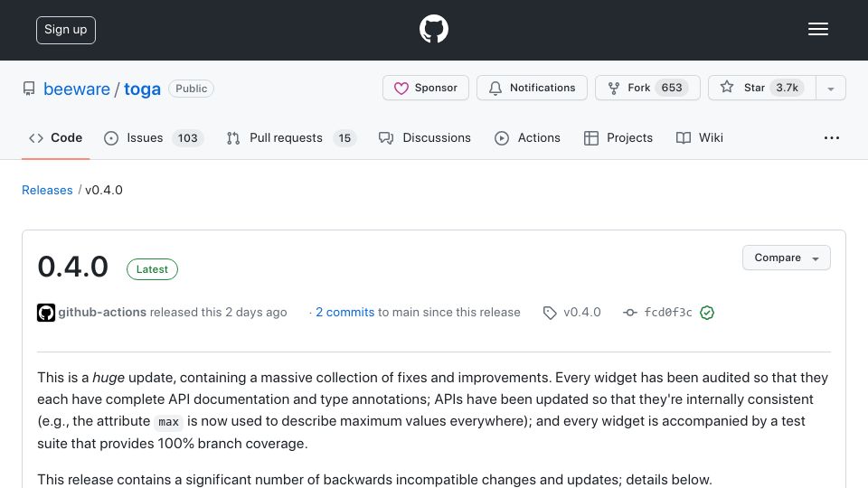Screen dimensions: 868x488
Task: Fork the repository with Fork button
Action: click(647, 88)
